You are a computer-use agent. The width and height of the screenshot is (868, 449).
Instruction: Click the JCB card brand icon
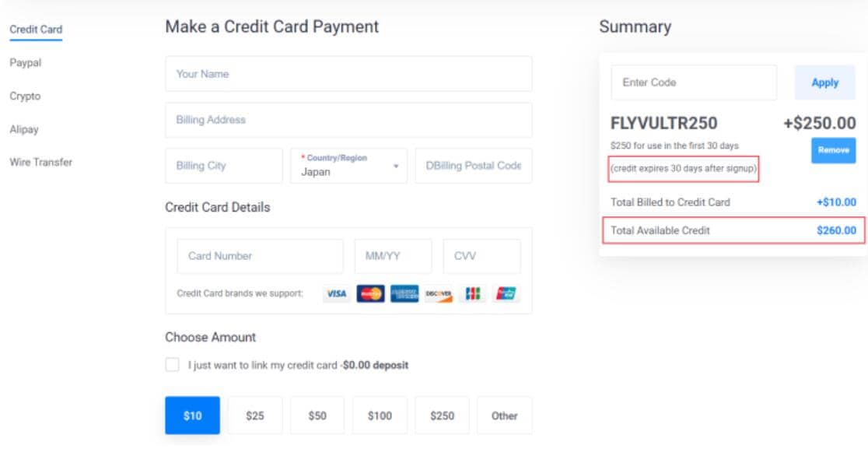[x=472, y=294]
